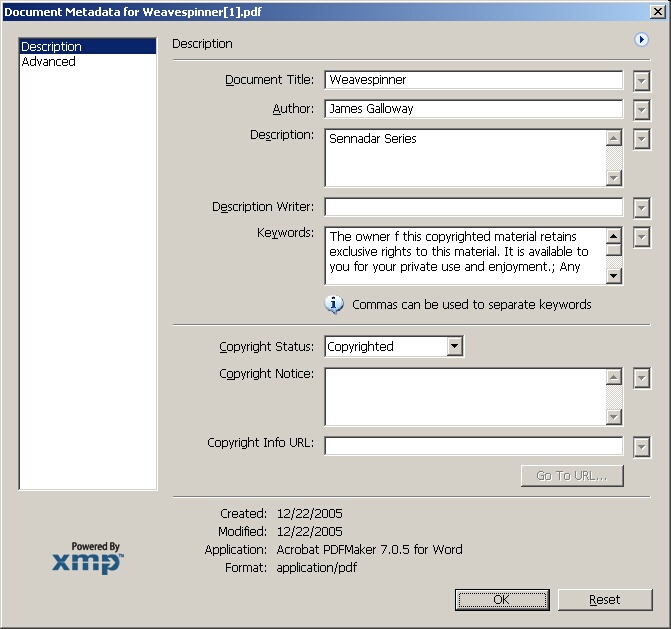Expand the Document Title dropdown arrow
The width and height of the screenshot is (671, 629).
coord(641,81)
